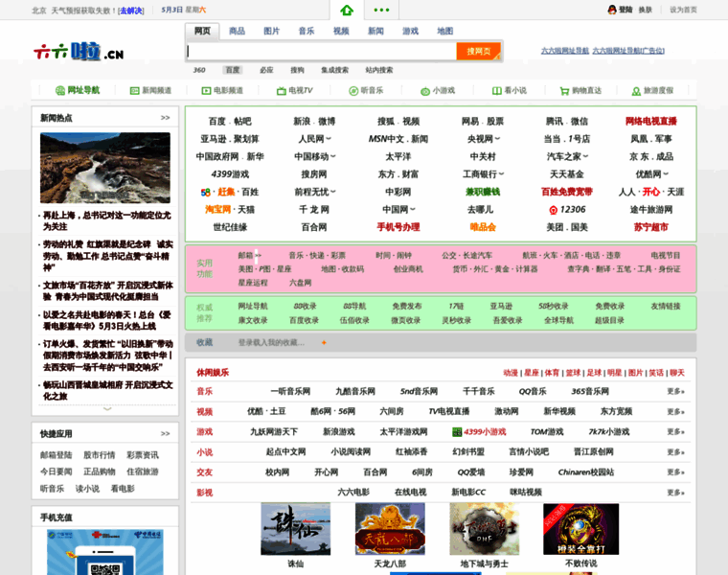Click 更多 in the 音乐 row
Image resolution: width=728 pixels, height=575 pixels.
pos(675,392)
